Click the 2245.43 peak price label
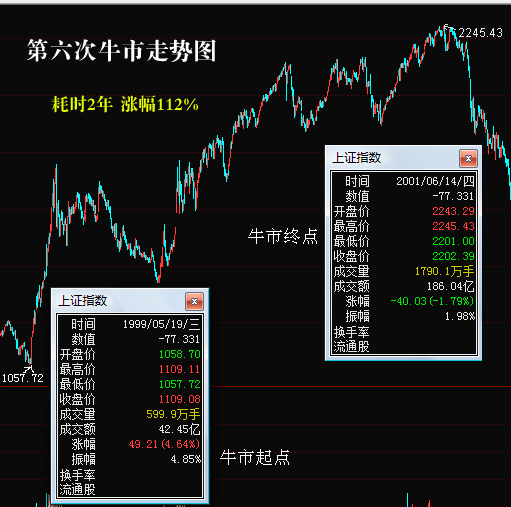 click(x=480, y=33)
